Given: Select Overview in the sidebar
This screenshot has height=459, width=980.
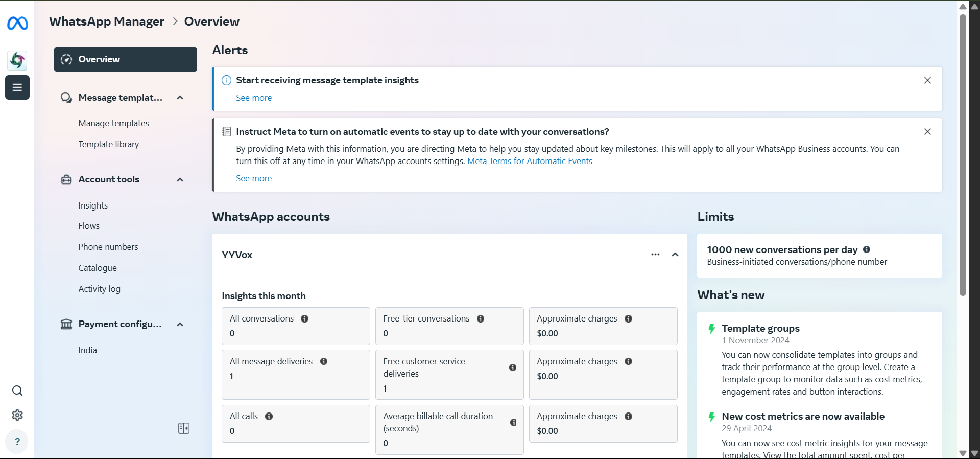Looking at the screenshot, I should [x=125, y=59].
